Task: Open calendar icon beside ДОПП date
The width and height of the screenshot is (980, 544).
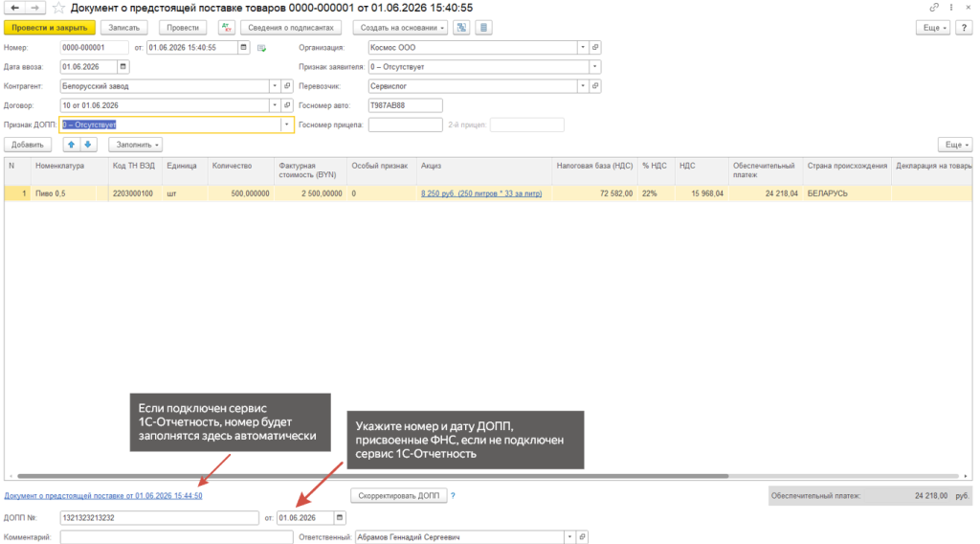Action: [x=340, y=518]
